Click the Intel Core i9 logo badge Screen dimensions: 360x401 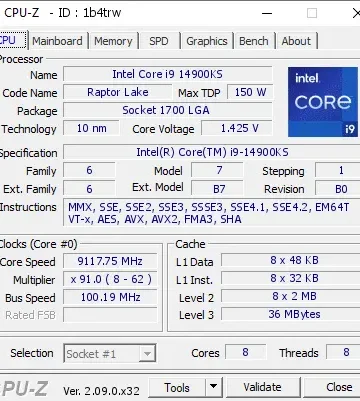coord(323,102)
